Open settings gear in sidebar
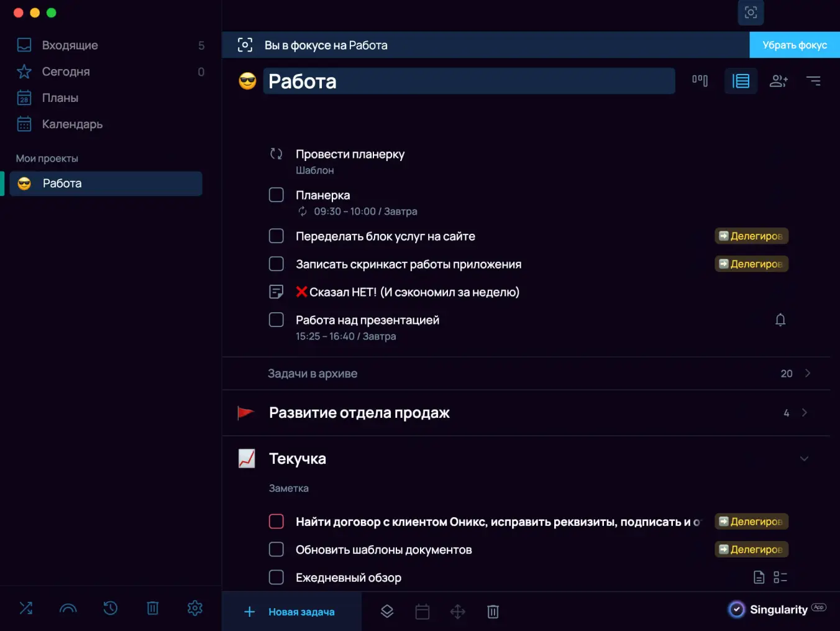The image size is (840, 631). (x=195, y=608)
